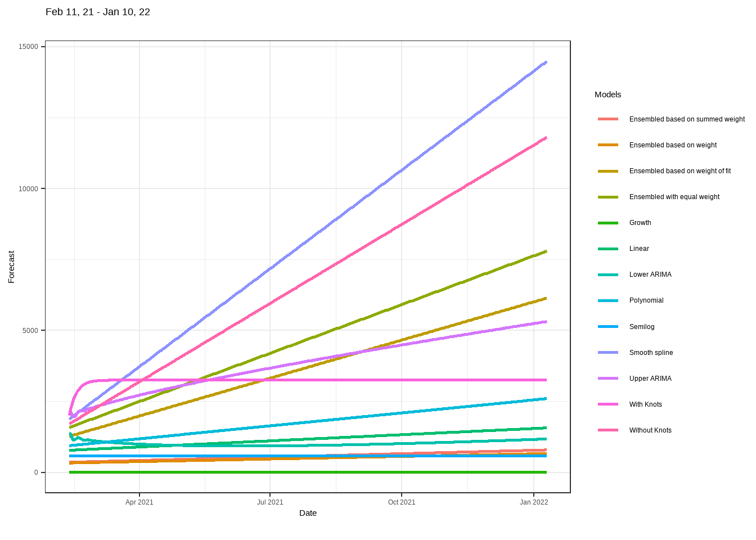
Task: Click the 'Models' legend title
Action: (607, 94)
